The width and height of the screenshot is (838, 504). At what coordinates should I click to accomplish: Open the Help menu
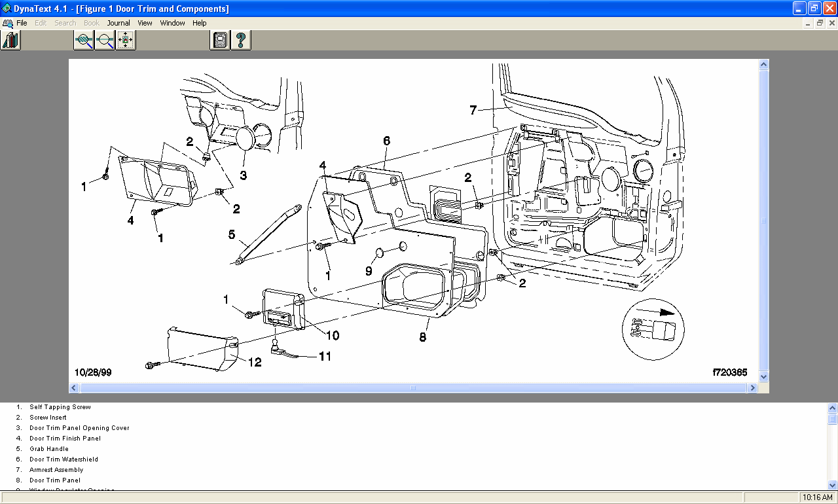tap(200, 23)
